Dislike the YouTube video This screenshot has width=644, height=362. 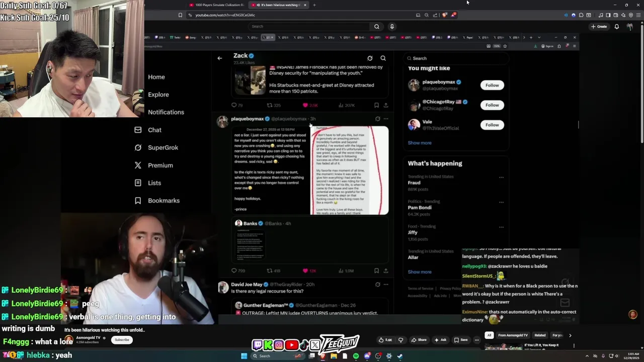400,340
